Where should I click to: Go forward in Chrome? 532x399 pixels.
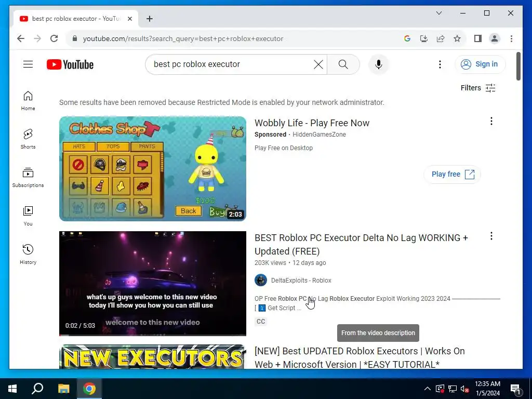(x=37, y=38)
